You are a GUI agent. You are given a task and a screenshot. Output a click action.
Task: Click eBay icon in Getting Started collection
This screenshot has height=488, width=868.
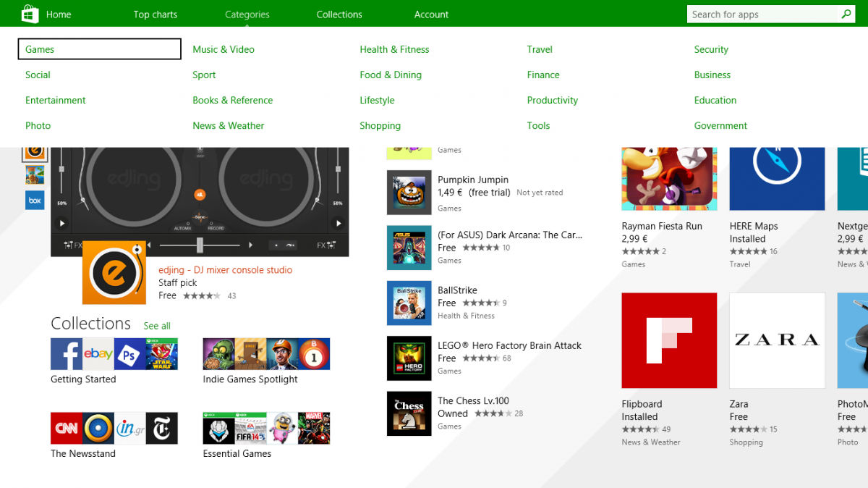pyautogui.click(x=98, y=354)
